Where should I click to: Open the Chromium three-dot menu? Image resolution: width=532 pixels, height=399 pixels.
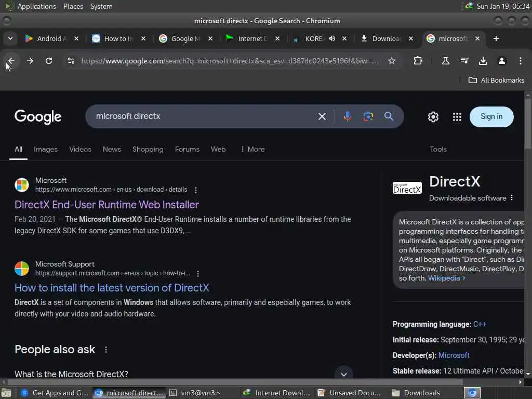(521, 61)
